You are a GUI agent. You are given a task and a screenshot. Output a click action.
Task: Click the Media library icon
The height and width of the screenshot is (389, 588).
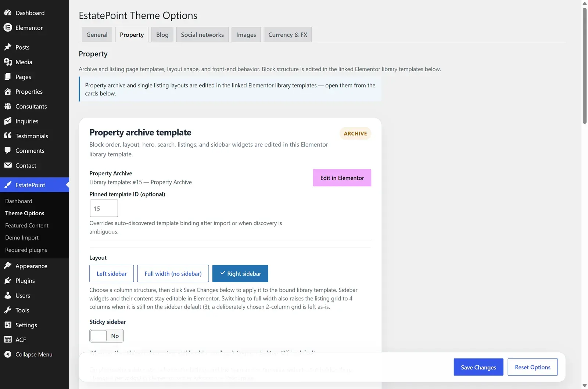coord(8,62)
